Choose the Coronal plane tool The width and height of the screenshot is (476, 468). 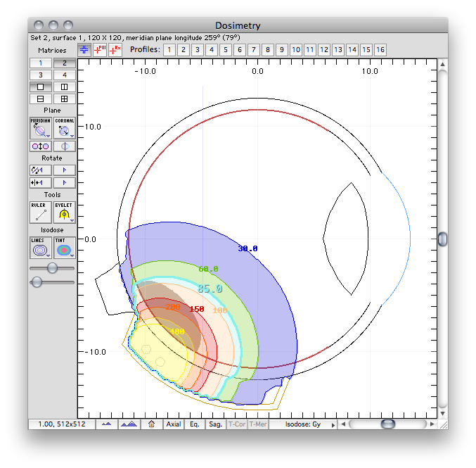[x=65, y=128]
